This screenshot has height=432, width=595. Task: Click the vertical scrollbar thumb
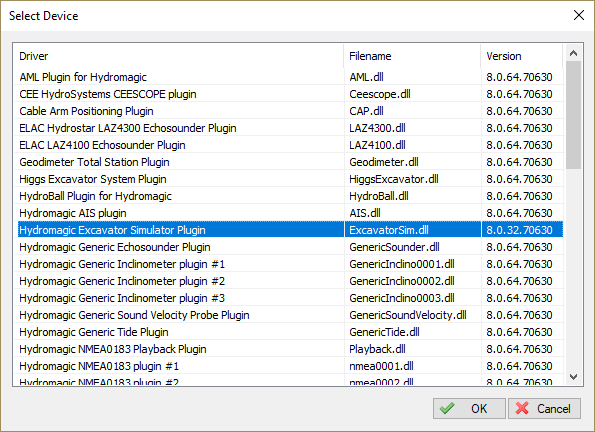[573, 115]
